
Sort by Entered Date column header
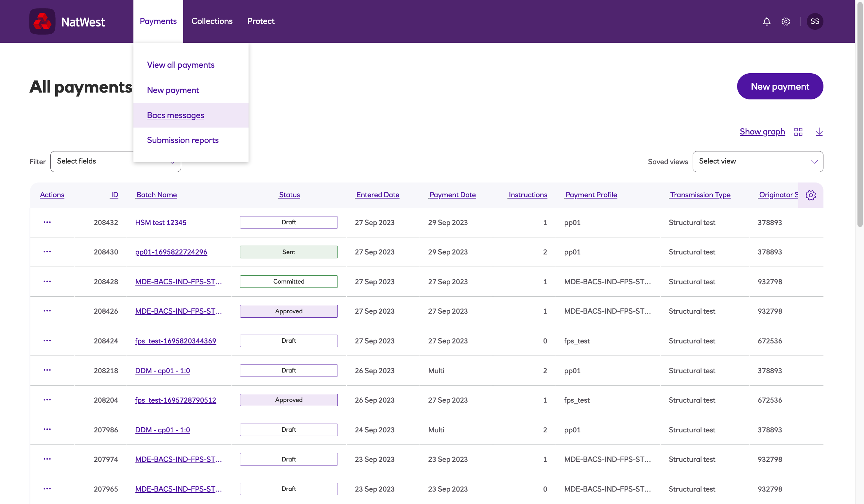tap(377, 195)
